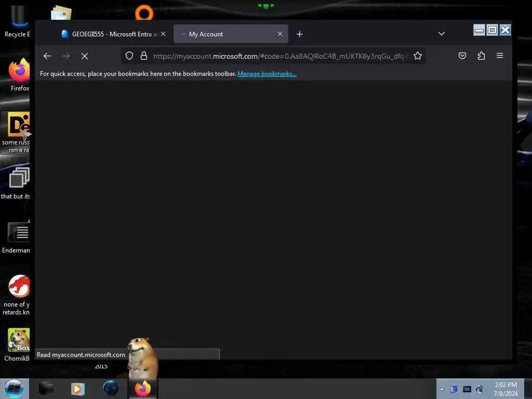The width and height of the screenshot is (532, 399).
Task: Select the 'that but its' desktop icon
Action: [16, 183]
